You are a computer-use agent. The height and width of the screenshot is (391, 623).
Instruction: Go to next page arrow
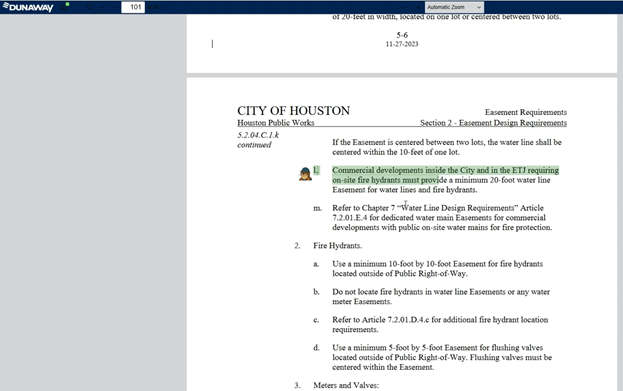point(114,7)
